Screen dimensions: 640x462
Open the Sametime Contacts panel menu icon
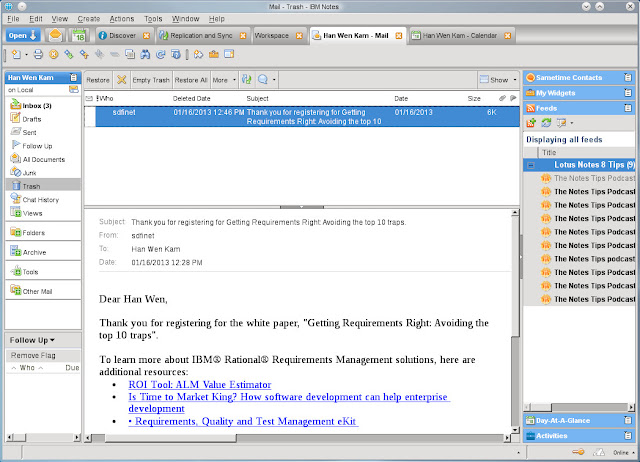point(628,77)
